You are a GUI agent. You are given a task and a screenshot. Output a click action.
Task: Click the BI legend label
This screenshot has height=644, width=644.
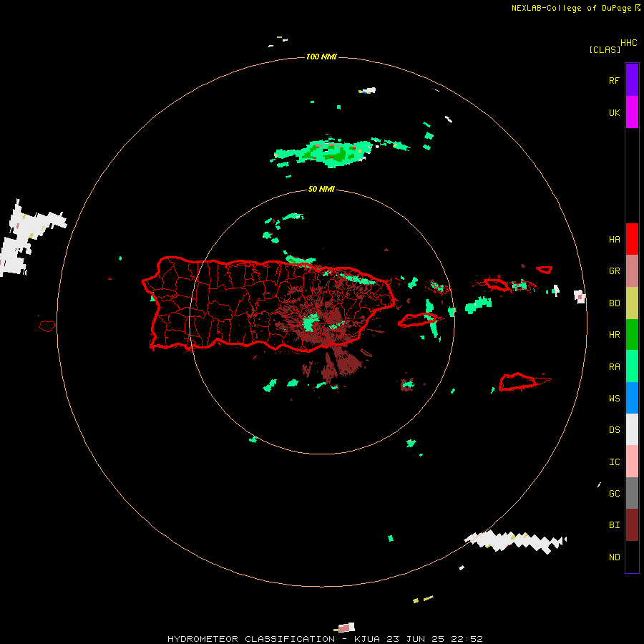point(614,525)
